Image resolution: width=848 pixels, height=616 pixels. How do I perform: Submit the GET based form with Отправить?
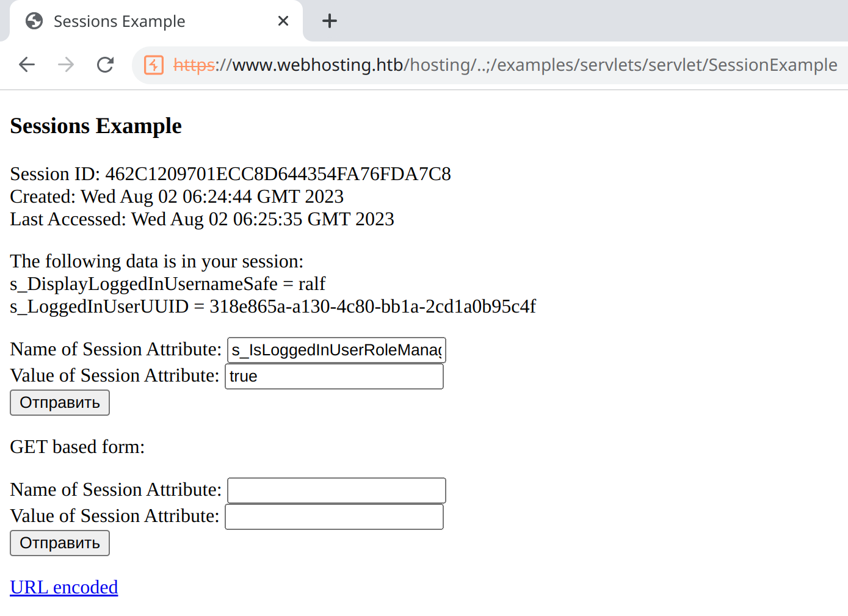[x=60, y=543]
